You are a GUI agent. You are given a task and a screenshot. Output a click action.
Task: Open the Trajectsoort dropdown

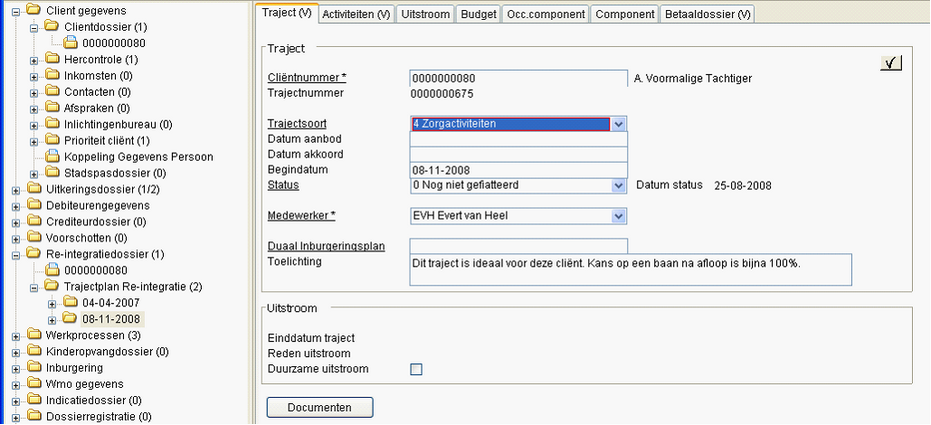619,124
